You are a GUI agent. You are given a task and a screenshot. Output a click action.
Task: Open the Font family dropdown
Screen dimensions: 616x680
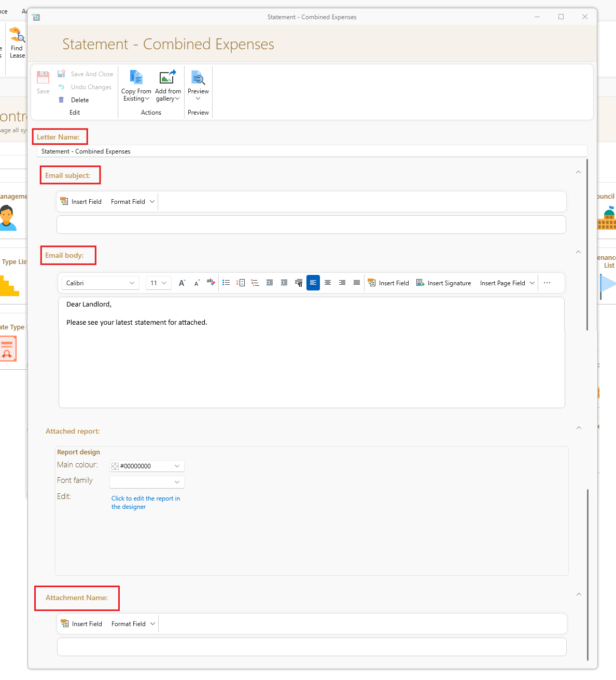(x=147, y=482)
